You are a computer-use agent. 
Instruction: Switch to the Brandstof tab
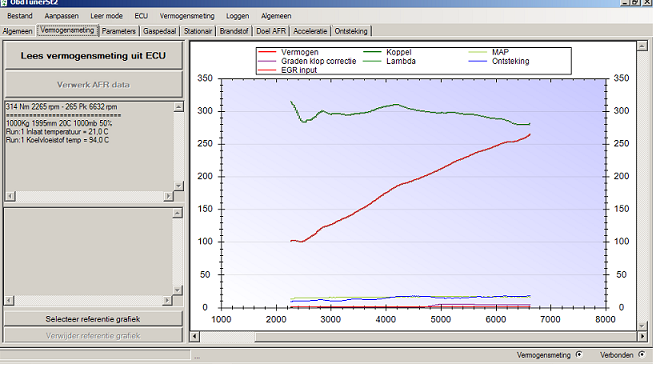click(234, 31)
